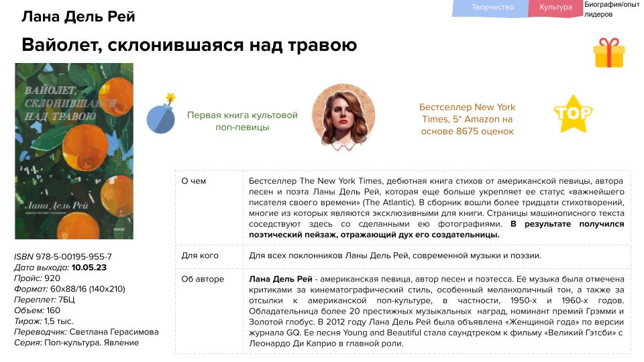This screenshot has height=362, width=644.
Task: Click the Переводчик Светлана Герасимова line
Action: [87, 332]
